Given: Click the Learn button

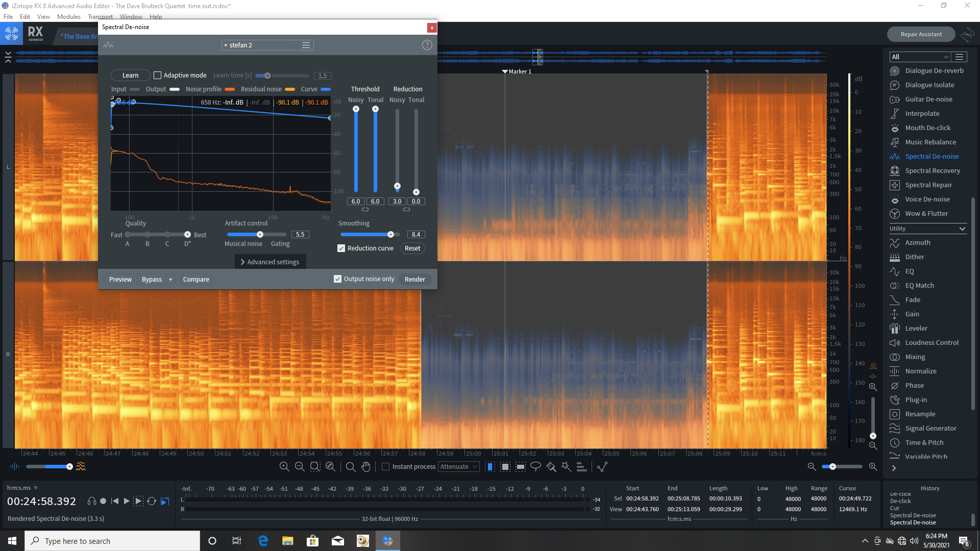Looking at the screenshot, I should pyautogui.click(x=130, y=75).
